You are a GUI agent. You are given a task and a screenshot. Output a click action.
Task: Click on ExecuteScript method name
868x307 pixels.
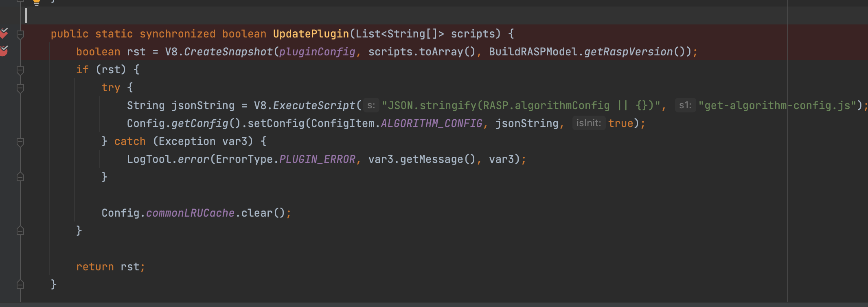(x=314, y=105)
